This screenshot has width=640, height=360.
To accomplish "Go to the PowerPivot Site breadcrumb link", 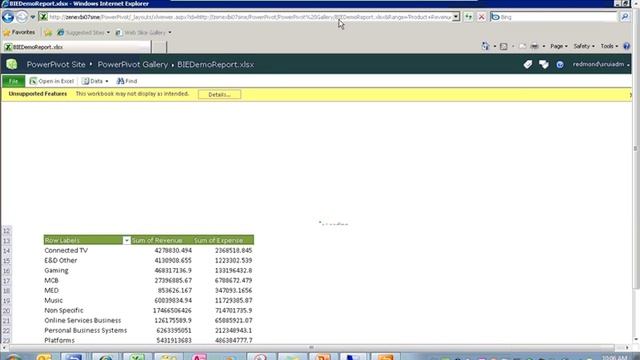I will [x=56, y=64].
